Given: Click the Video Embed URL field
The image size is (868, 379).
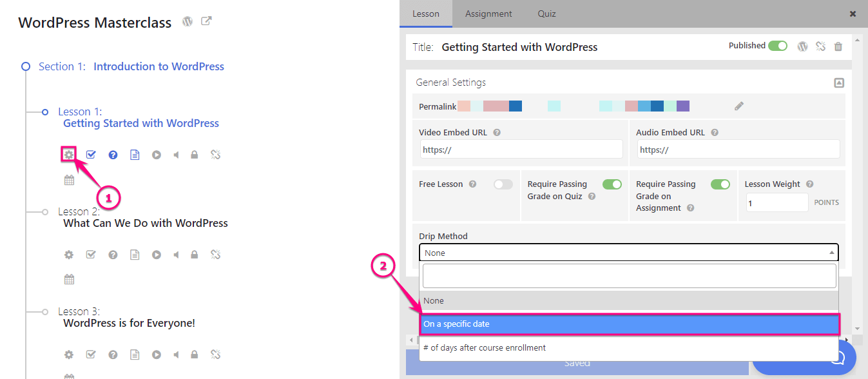Looking at the screenshot, I should coord(521,150).
